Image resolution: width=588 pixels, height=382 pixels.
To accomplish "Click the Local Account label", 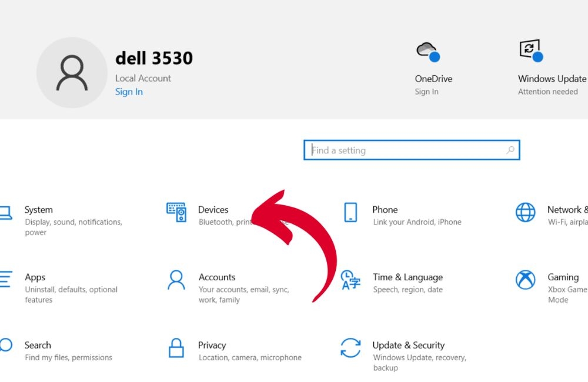I will [143, 78].
